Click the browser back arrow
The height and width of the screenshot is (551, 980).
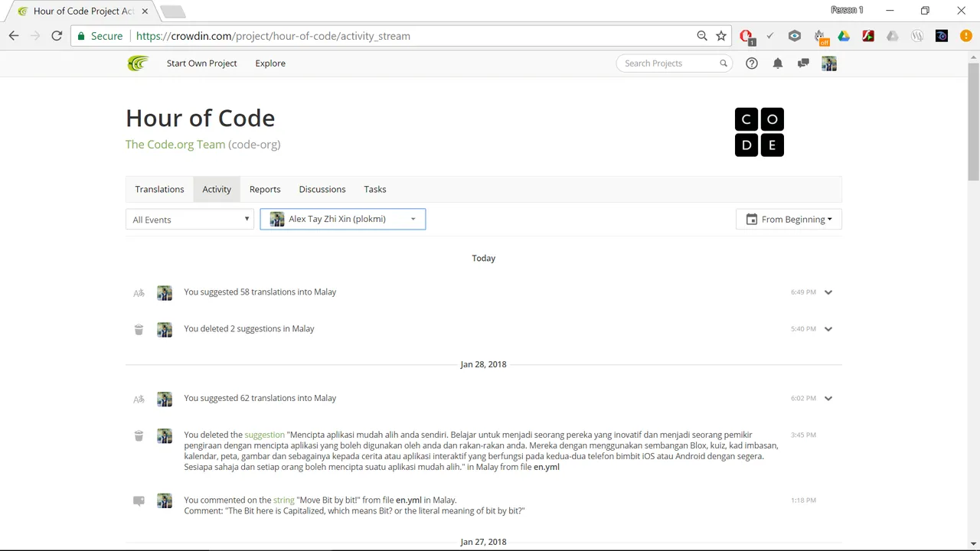[14, 36]
